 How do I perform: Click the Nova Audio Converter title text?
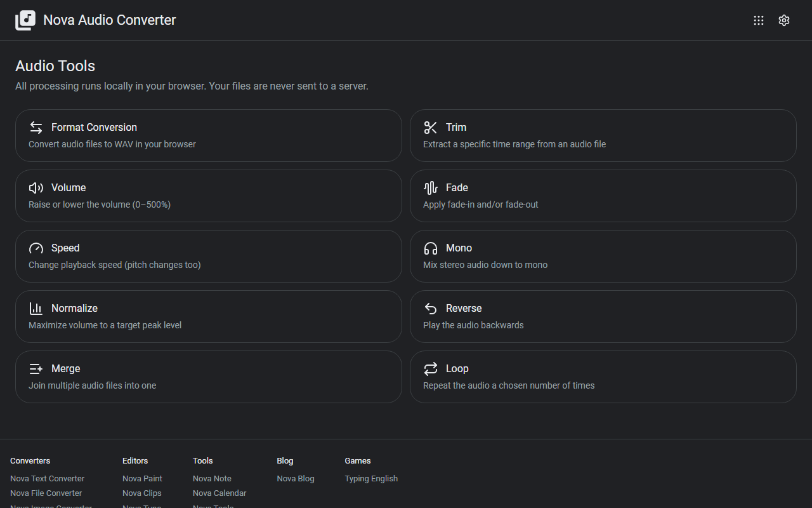pos(110,20)
